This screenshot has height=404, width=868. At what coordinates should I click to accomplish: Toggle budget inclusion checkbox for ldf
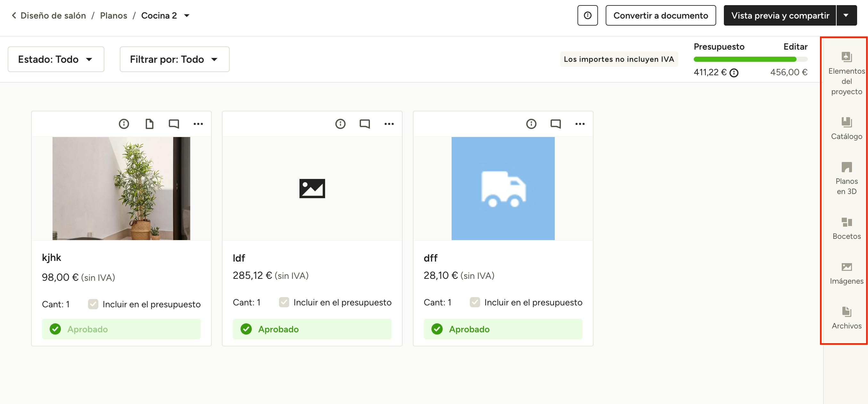284,302
